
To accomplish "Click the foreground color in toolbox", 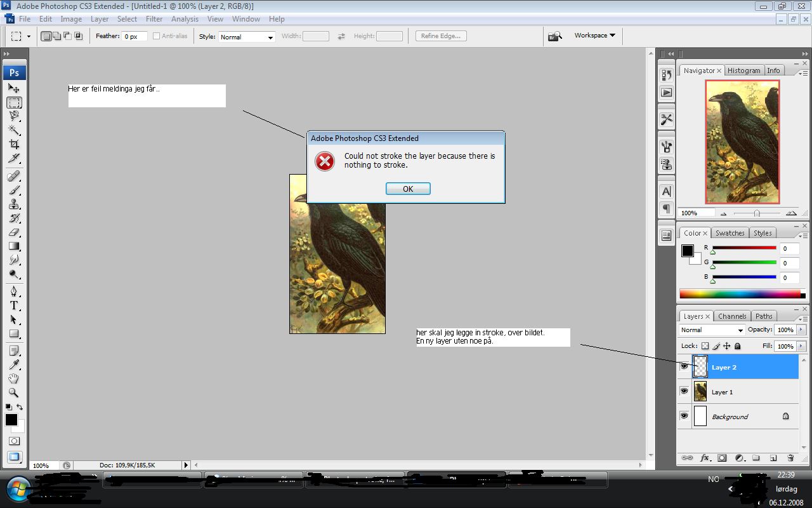I will coord(11,420).
